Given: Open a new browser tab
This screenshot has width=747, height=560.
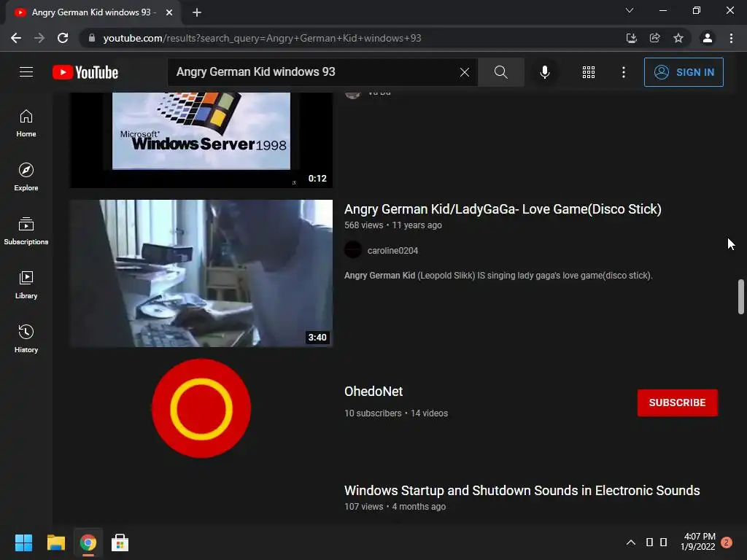Looking at the screenshot, I should [197, 12].
